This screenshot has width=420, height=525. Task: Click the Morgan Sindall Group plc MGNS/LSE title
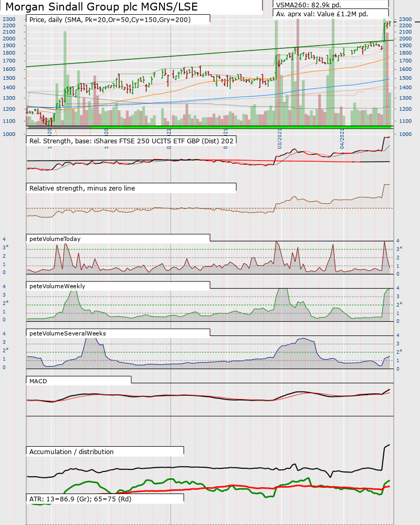(101, 7)
